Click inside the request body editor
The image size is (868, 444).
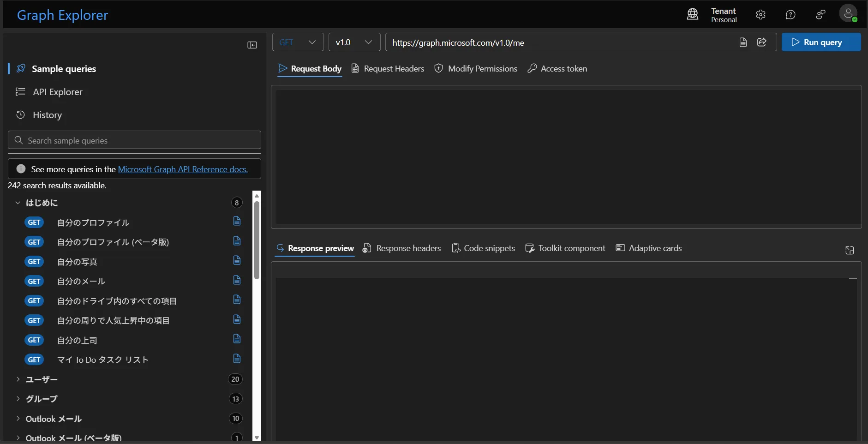pyautogui.click(x=569, y=156)
